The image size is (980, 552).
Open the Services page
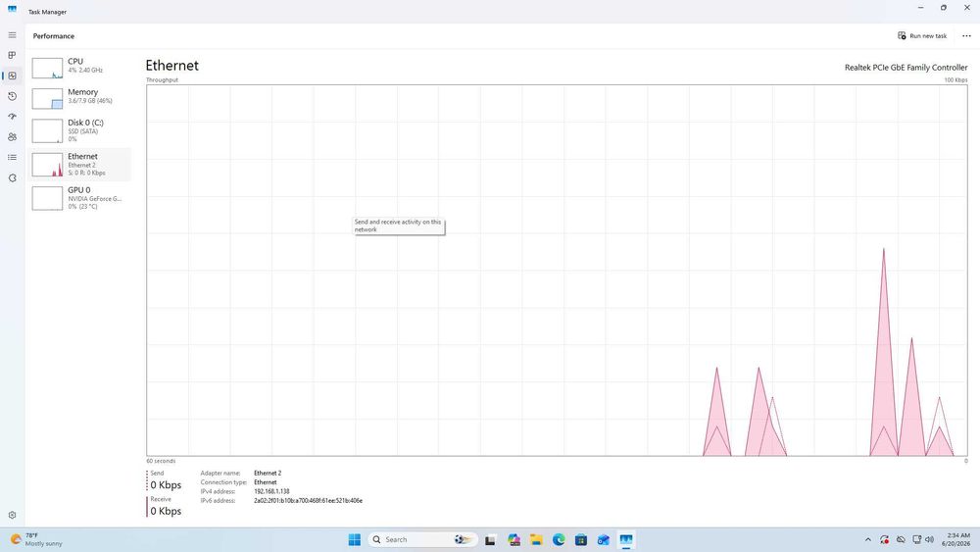pyautogui.click(x=12, y=178)
